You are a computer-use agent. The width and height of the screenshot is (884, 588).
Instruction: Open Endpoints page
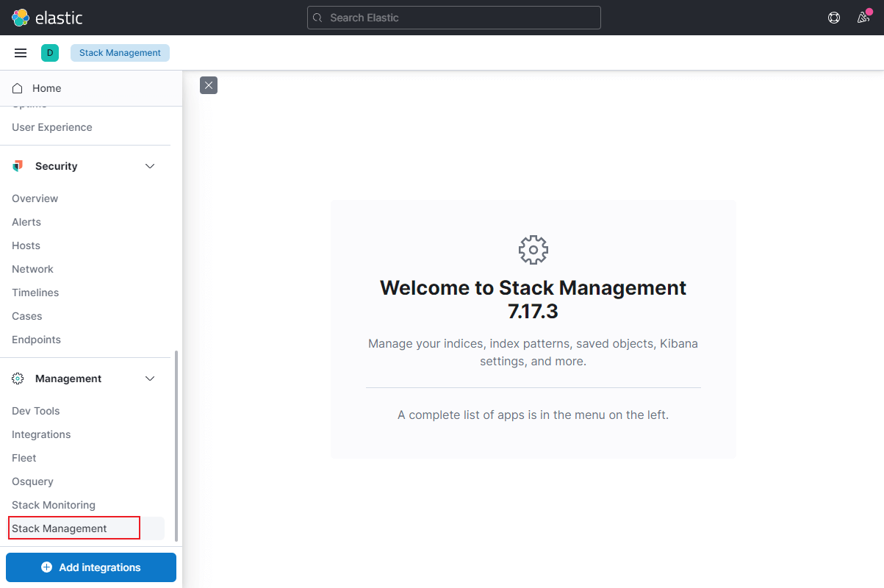pyautogui.click(x=36, y=340)
